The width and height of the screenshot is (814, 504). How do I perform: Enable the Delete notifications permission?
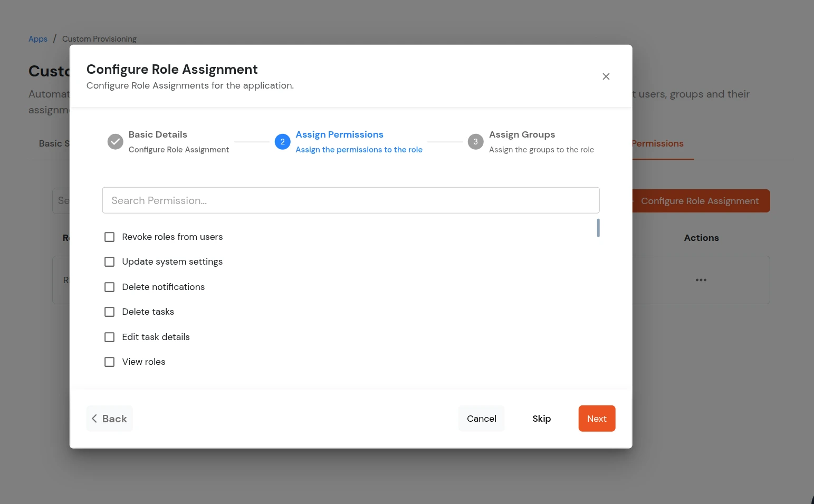coord(109,287)
